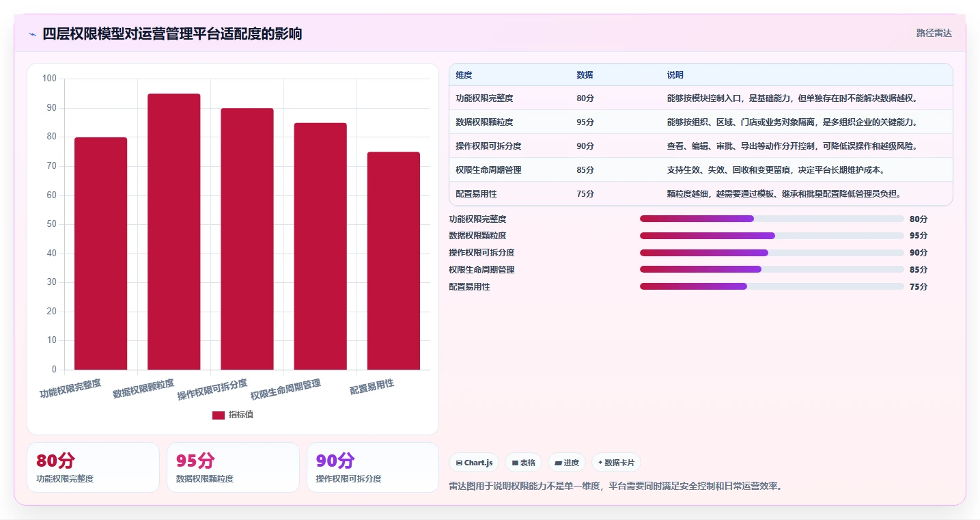The image size is (980, 520).
Task: Click the 表格 chip label
Action: [527, 463]
